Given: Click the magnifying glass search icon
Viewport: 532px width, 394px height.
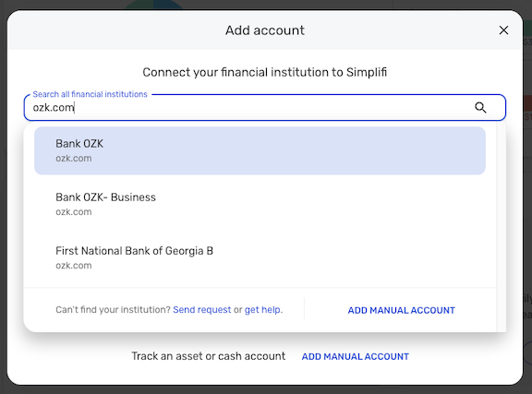Looking at the screenshot, I should tap(480, 107).
